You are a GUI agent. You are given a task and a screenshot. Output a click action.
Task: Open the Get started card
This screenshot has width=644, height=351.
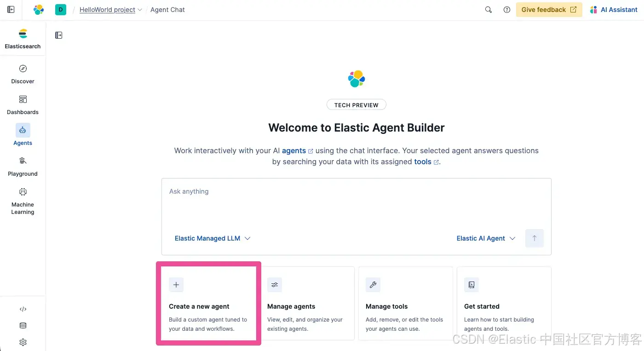point(504,303)
